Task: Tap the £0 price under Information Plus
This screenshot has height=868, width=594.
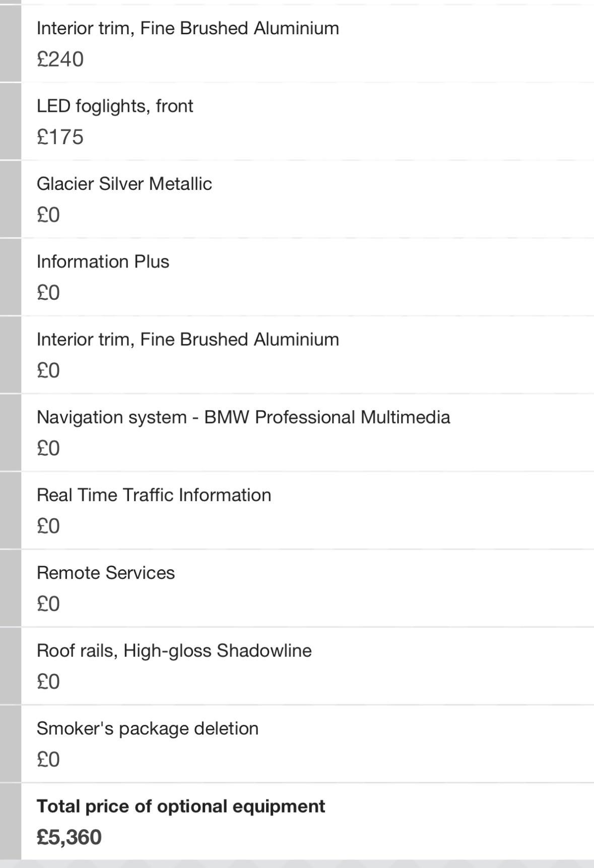Action: click(48, 293)
